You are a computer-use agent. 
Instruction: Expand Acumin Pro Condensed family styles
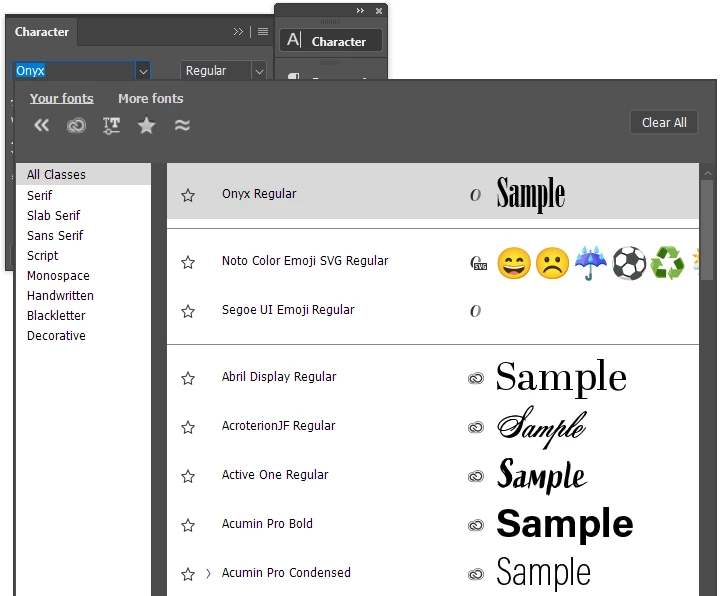click(208, 573)
